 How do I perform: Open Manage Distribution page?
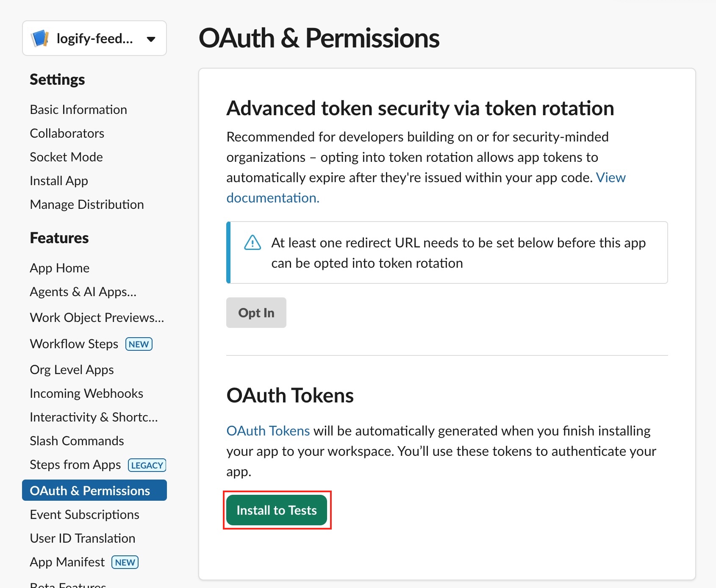87,205
